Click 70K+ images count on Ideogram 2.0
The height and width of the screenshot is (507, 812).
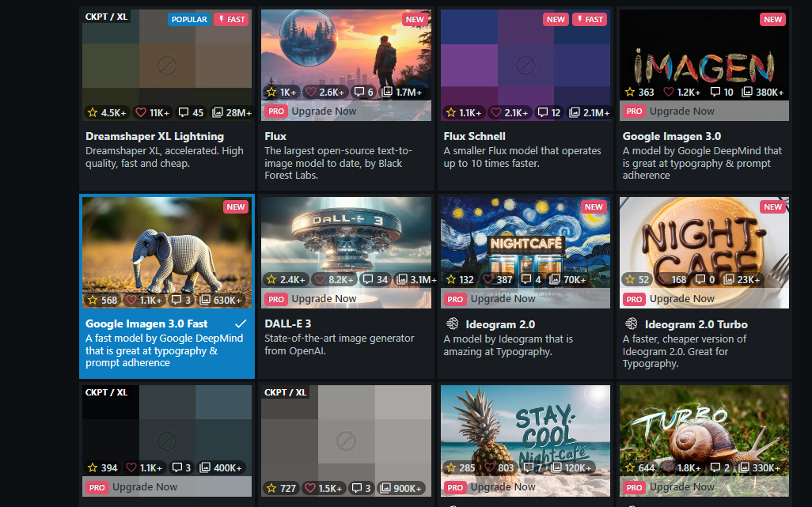pos(567,279)
